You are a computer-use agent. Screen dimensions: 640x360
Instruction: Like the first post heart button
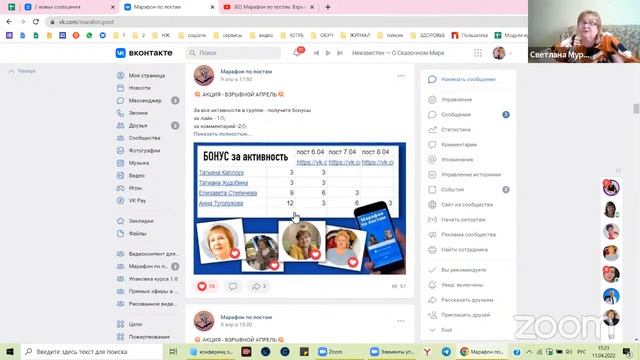pos(206,286)
